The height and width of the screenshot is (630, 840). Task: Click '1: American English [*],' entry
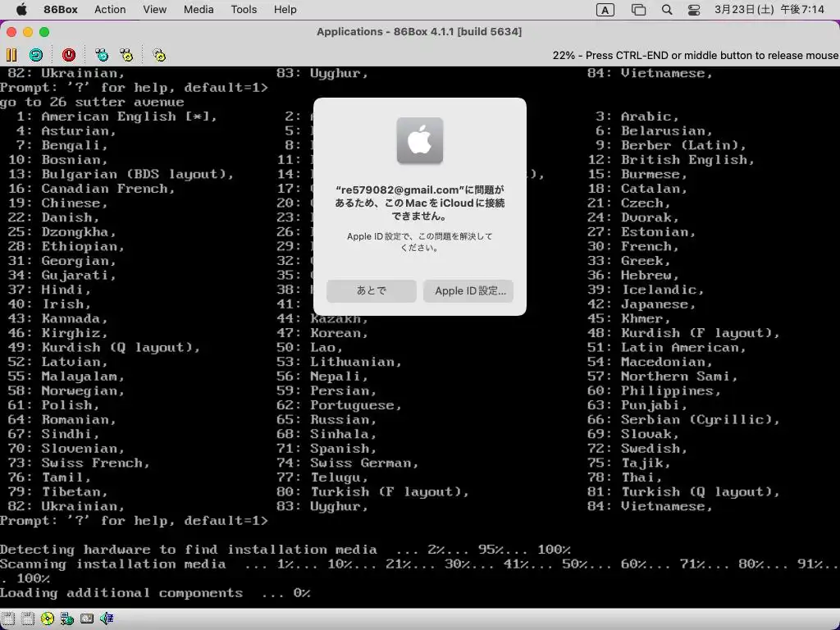[x=116, y=116]
